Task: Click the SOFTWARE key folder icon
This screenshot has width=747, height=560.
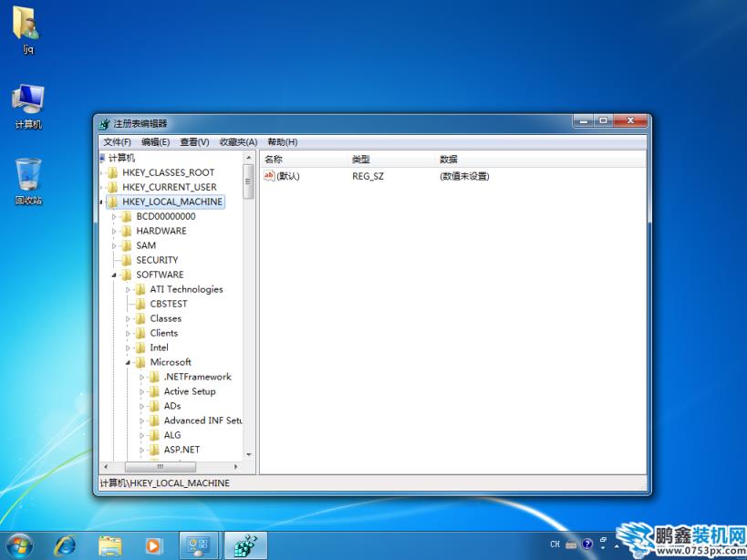Action: pyautogui.click(x=126, y=275)
